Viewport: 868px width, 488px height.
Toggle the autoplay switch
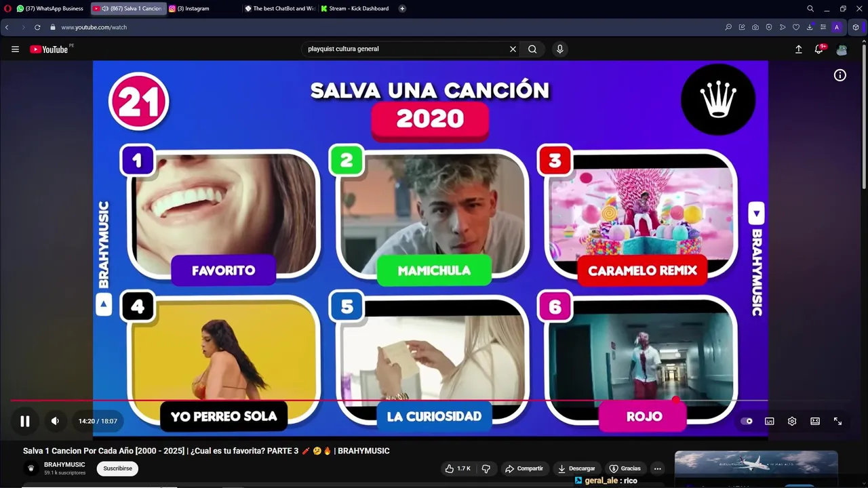[x=747, y=421]
